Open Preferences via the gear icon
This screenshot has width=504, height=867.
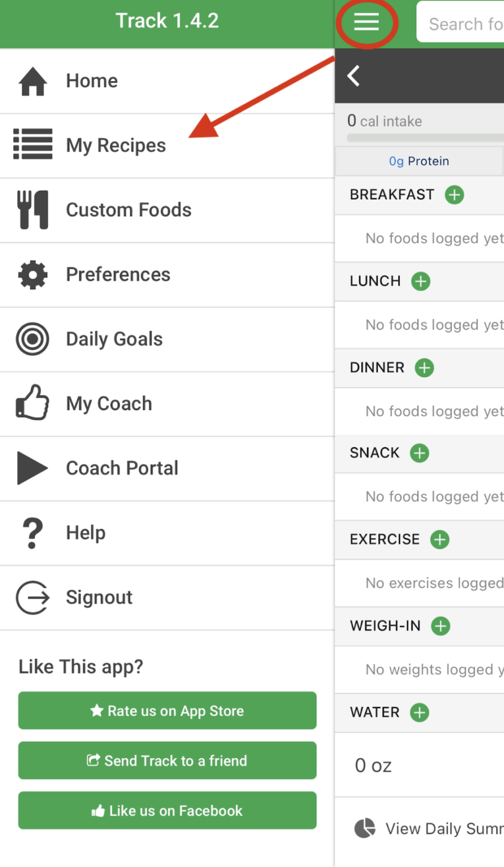tap(32, 274)
